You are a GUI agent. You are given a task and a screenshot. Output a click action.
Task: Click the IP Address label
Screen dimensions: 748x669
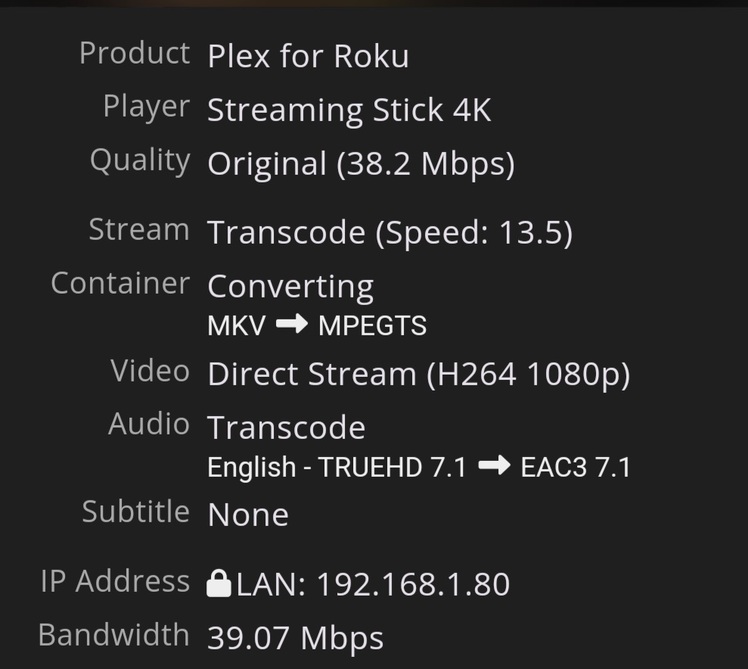tap(115, 581)
